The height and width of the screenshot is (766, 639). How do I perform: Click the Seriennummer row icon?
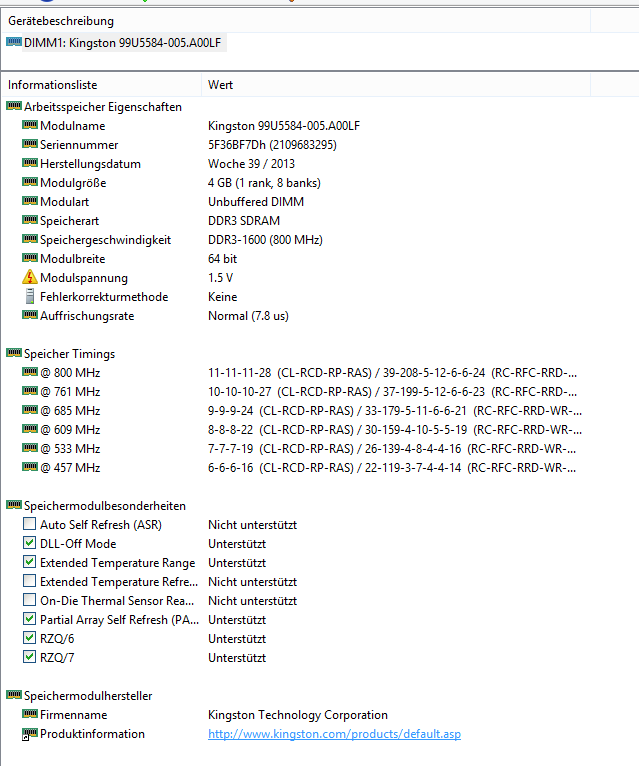click(30, 144)
